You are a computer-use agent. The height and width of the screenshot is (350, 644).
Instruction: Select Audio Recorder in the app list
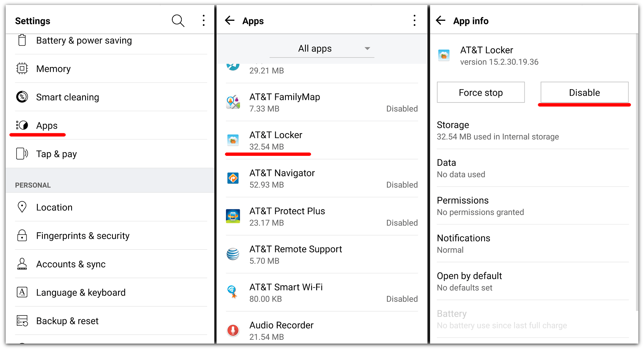pyautogui.click(x=322, y=328)
